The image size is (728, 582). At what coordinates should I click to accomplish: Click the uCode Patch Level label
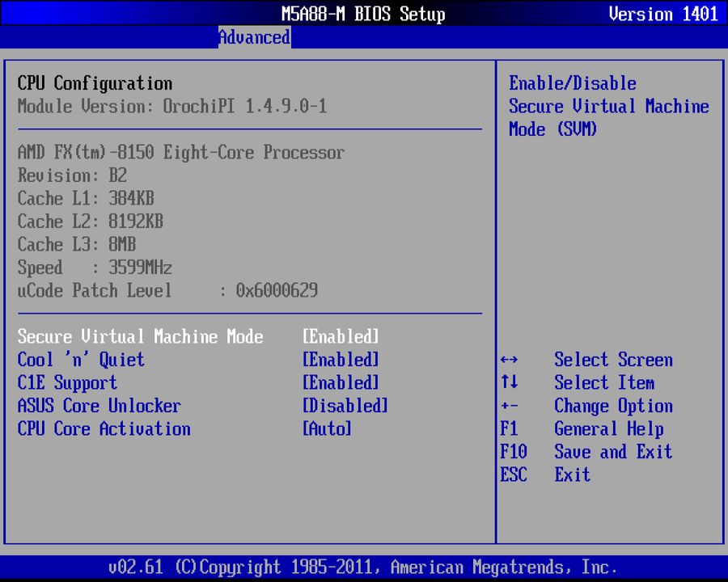(x=95, y=290)
